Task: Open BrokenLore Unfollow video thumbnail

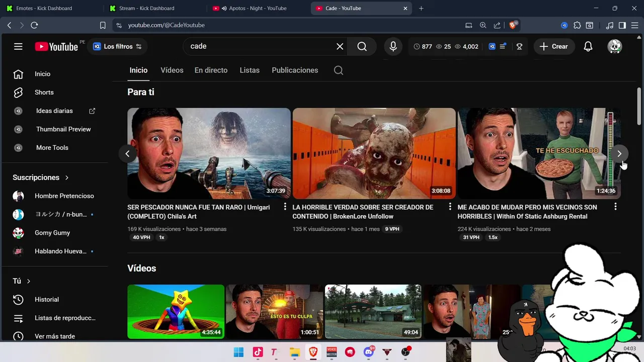Action: click(374, 153)
